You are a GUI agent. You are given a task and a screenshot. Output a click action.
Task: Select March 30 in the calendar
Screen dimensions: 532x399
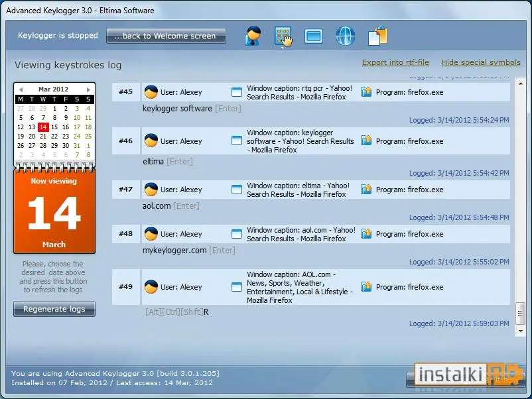tap(66, 145)
